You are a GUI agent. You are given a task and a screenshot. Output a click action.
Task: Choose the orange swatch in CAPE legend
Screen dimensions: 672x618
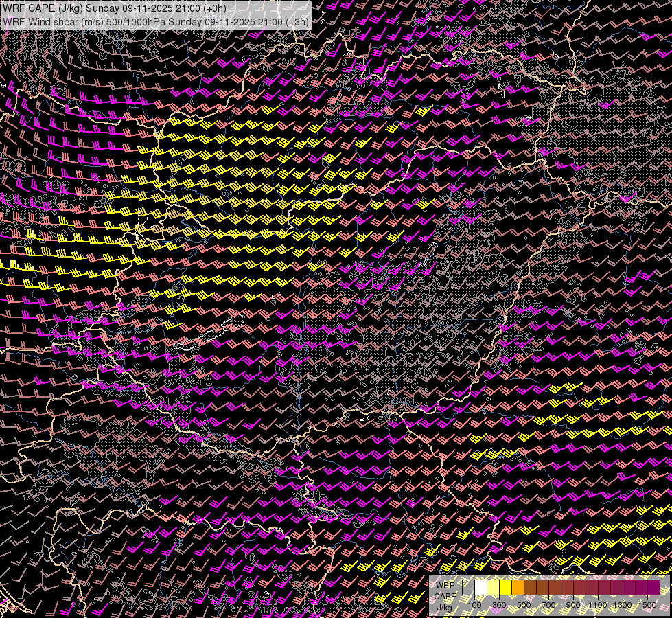[518, 588]
